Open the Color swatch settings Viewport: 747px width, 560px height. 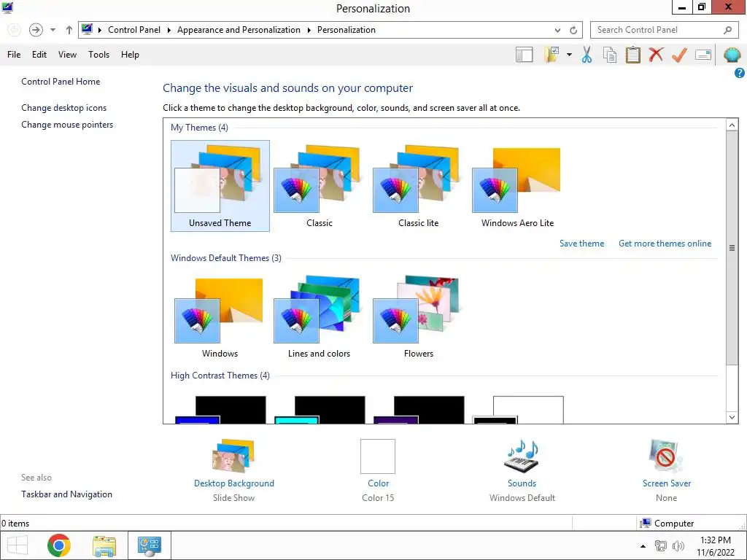[x=378, y=456]
